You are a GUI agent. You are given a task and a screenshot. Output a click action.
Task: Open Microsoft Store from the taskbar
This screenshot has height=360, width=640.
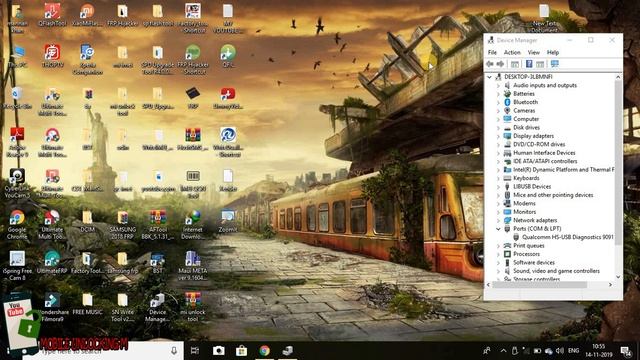241,351
